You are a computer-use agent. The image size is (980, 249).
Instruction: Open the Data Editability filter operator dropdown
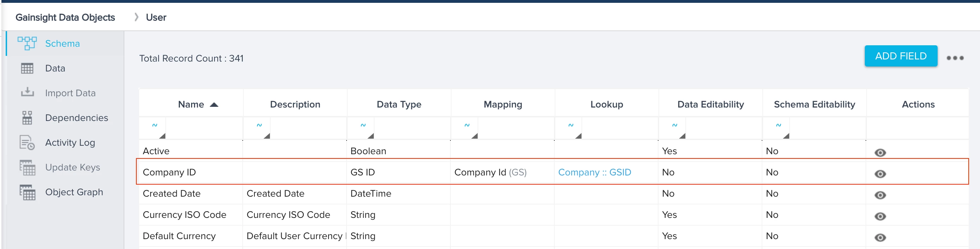pyautogui.click(x=673, y=129)
